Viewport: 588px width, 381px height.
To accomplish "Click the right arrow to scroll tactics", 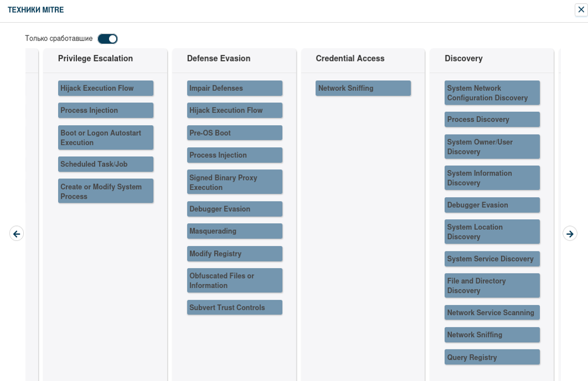I will 570,234.
